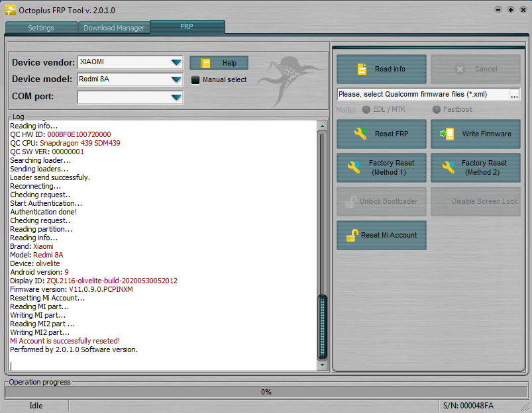Click Factory Reset Method 2 wrench icon
Viewport: 532px width, 413px height.
click(449, 167)
